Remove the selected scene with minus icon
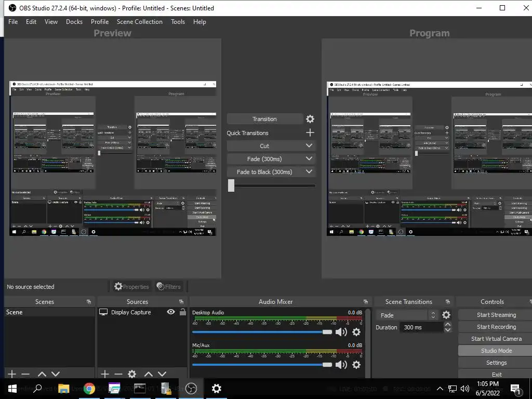Screen dimensions: 532x399 pyautogui.click(x=25, y=374)
